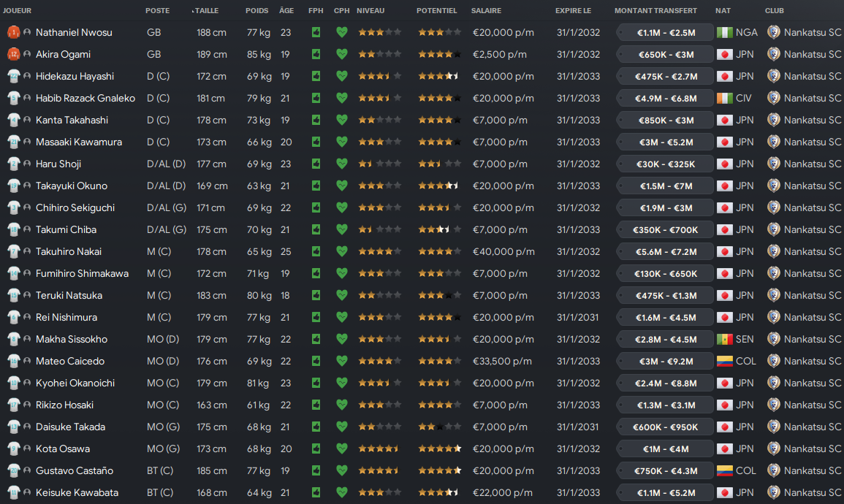Sort players by the SALAIRE column header
844x504 pixels.
pos(486,11)
